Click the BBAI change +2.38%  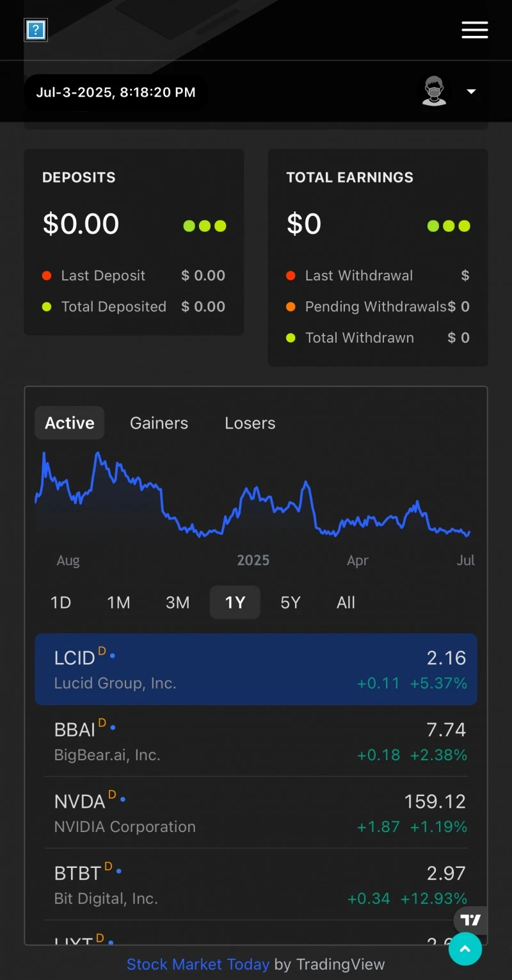(438, 755)
